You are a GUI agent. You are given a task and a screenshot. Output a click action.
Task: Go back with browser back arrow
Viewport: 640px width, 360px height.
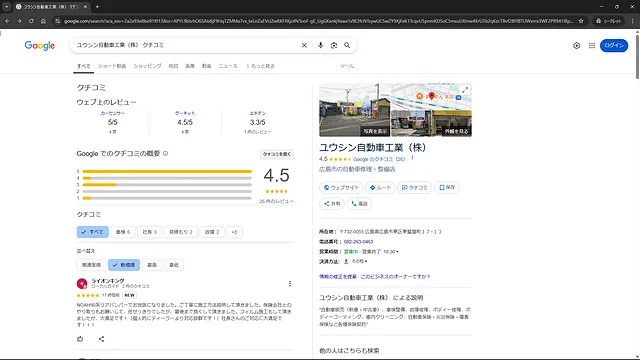click(x=7, y=21)
